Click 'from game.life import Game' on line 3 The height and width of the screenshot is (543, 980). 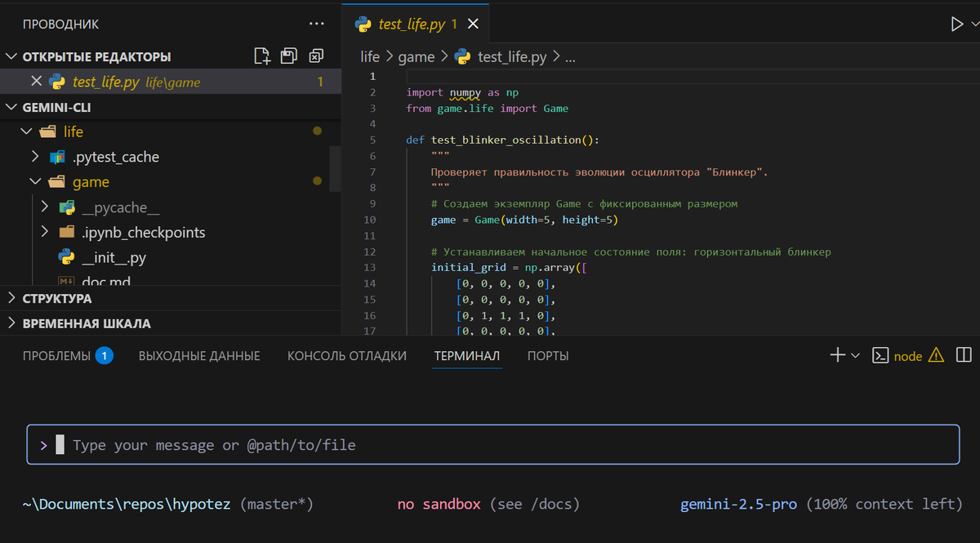488,108
